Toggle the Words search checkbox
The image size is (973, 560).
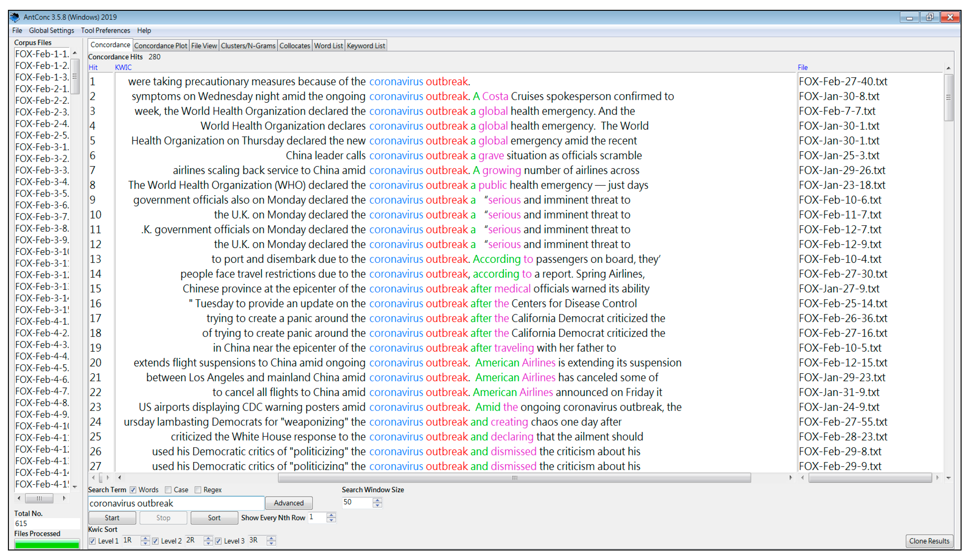pyautogui.click(x=133, y=490)
